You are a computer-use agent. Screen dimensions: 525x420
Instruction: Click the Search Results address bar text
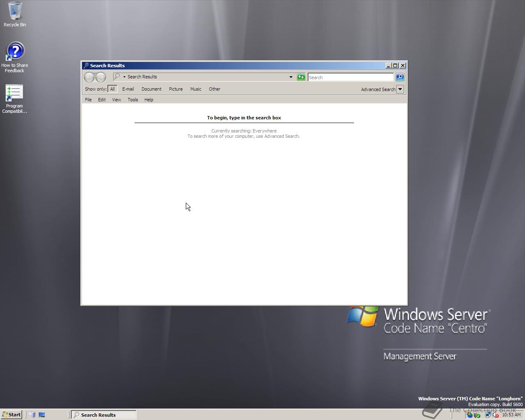point(142,77)
